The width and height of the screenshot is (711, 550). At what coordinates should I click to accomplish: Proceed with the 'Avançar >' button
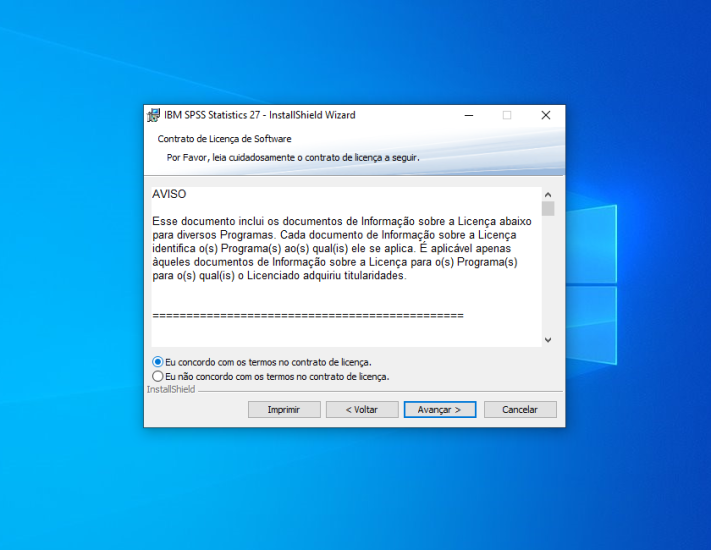[x=440, y=409]
